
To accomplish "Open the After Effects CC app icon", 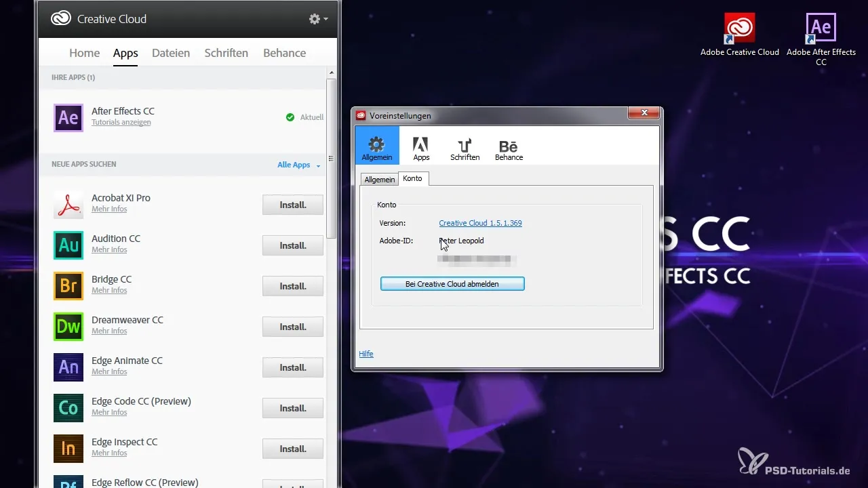I will (68, 117).
